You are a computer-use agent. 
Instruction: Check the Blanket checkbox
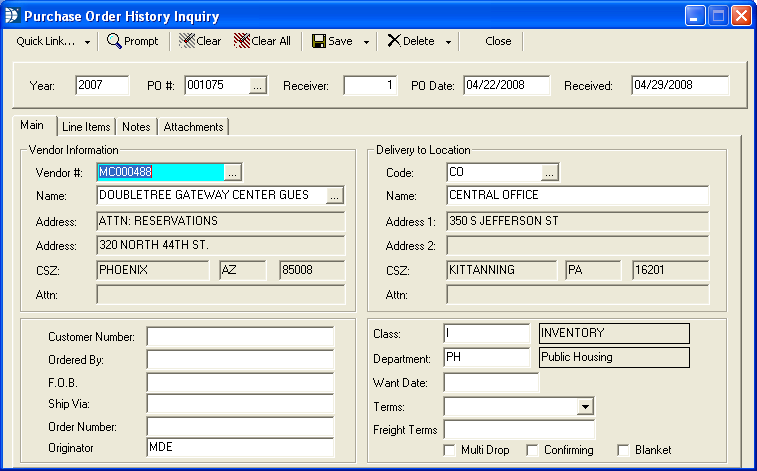click(624, 450)
